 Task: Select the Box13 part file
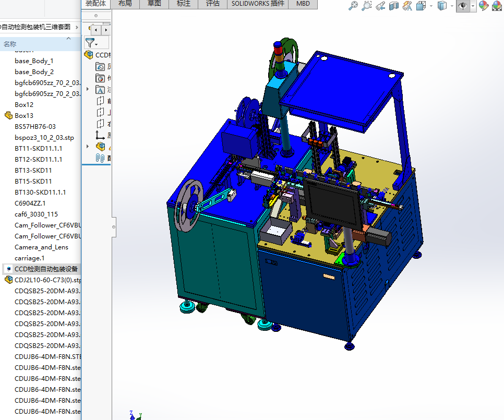coord(24,115)
